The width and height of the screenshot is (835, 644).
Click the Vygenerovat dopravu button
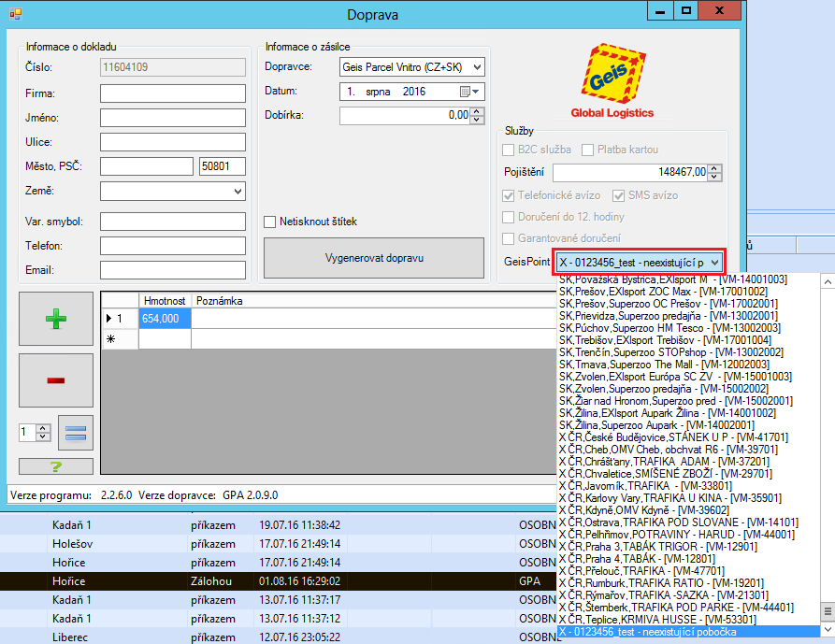[374, 258]
